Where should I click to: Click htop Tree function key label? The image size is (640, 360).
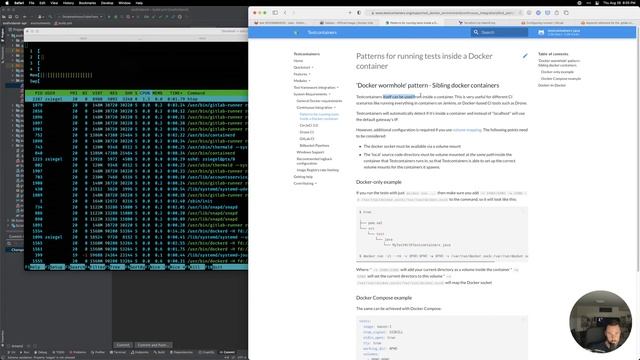(x=118, y=267)
